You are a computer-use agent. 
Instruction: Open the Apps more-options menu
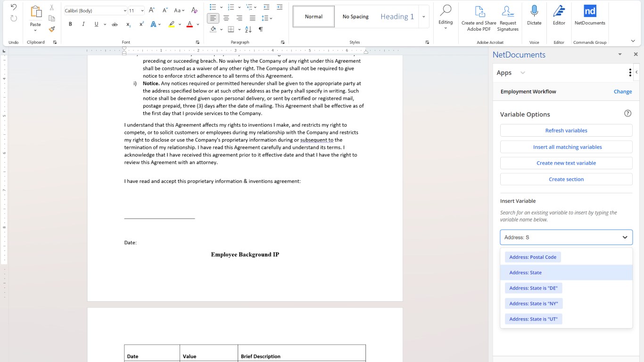pos(630,73)
